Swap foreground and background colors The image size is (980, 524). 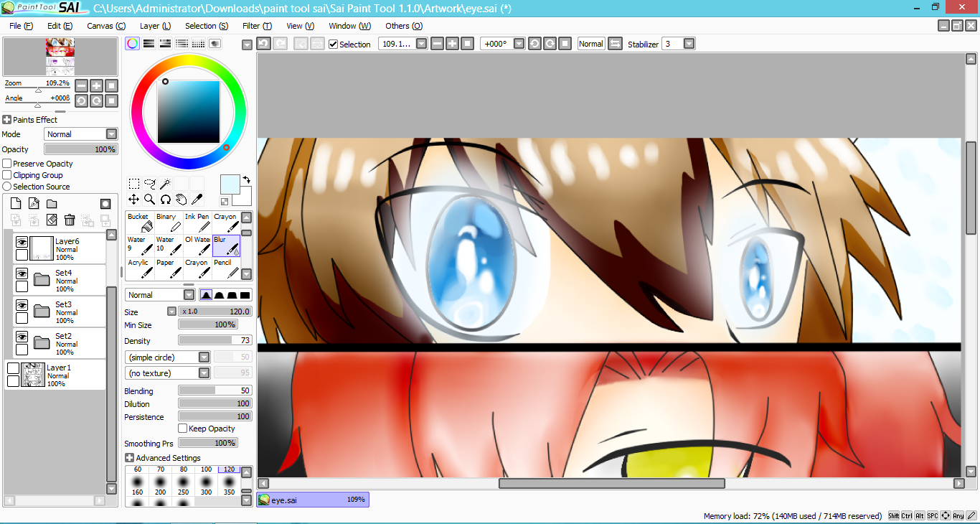tap(247, 180)
